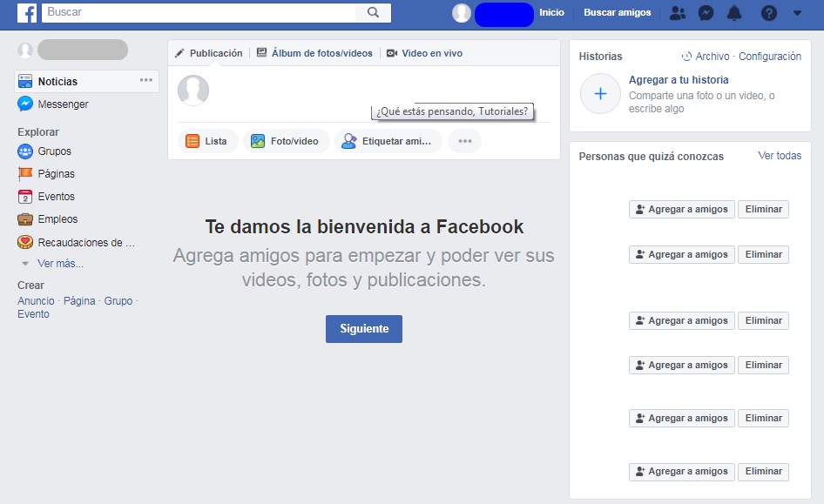824x504 pixels.
Task: Click the search magnifying glass button
Action: pyautogui.click(x=373, y=12)
